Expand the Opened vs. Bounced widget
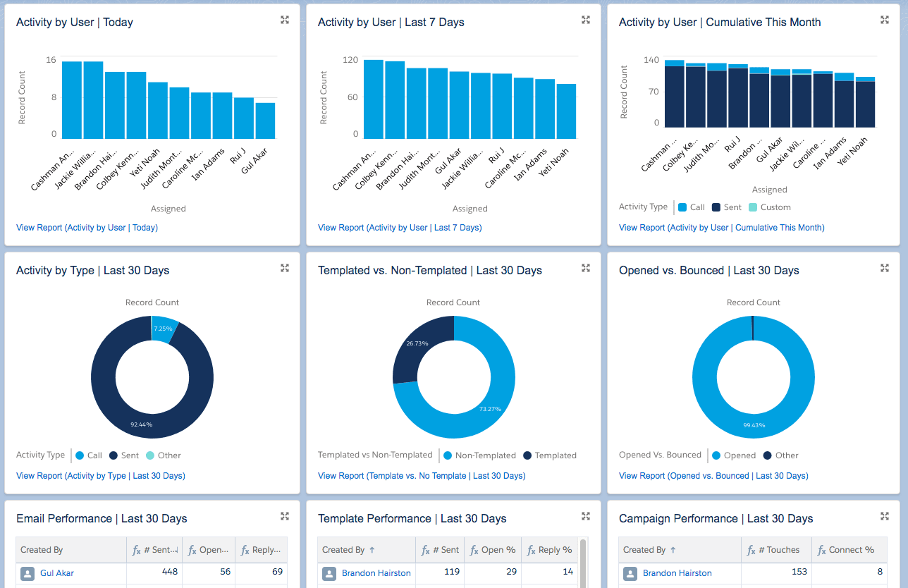Image resolution: width=908 pixels, height=588 pixels. [885, 268]
